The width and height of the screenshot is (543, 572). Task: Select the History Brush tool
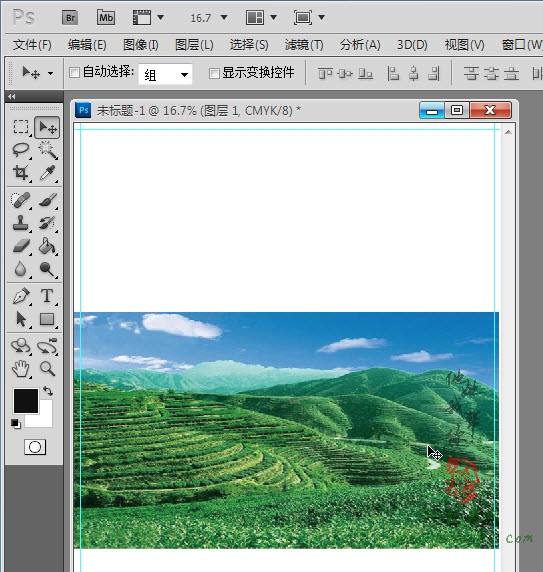click(x=48, y=223)
